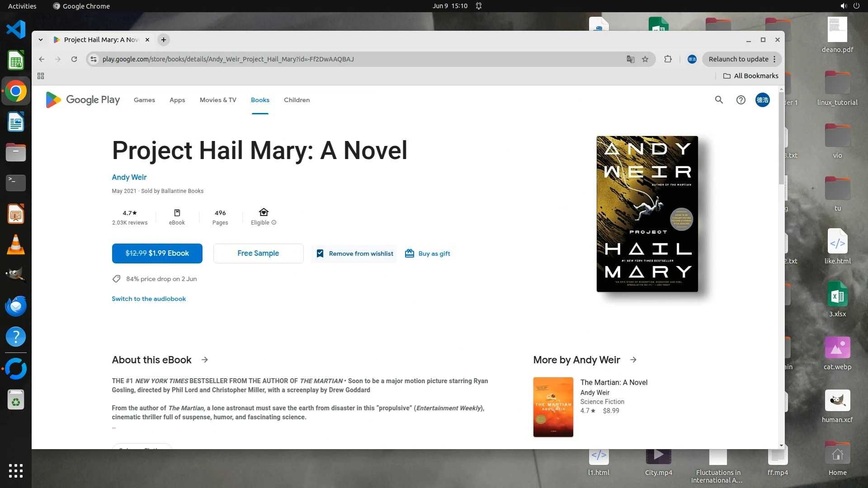Switch to the Movies & TV tab
This screenshot has width=868, height=488.
pos(218,100)
